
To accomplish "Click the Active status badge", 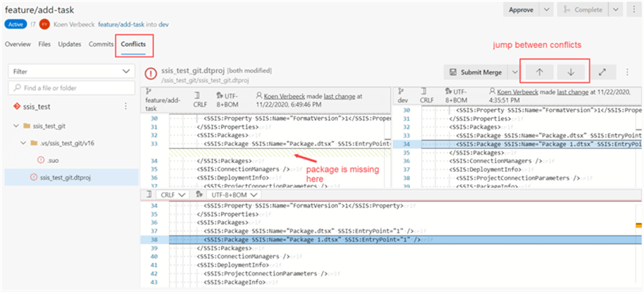I will pyautogui.click(x=16, y=24).
